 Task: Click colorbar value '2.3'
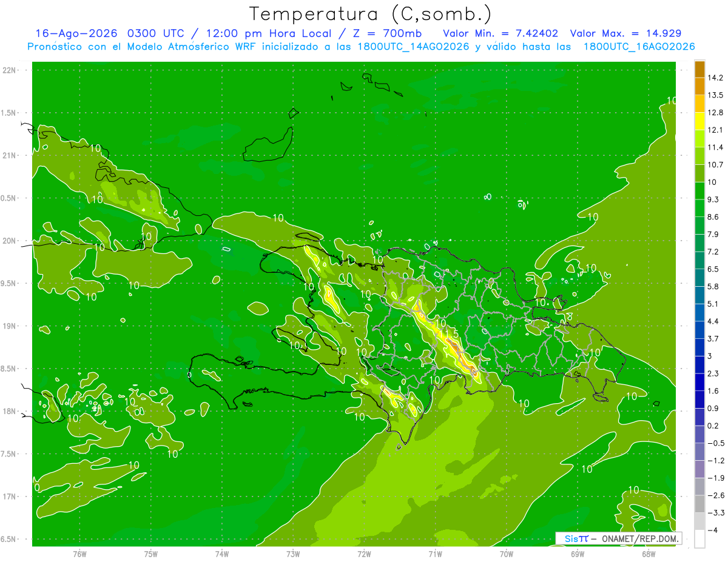click(x=713, y=373)
